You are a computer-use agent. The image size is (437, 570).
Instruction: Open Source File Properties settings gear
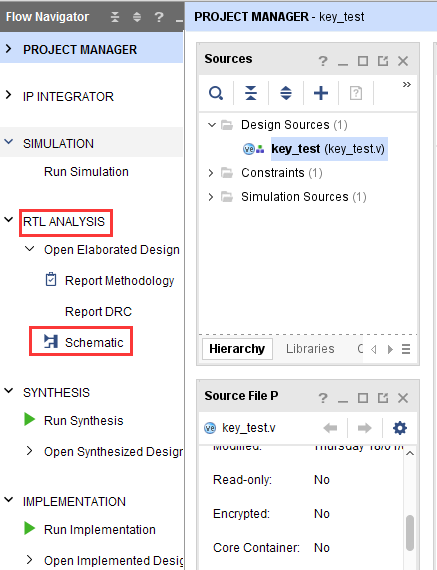pos(400,428)
